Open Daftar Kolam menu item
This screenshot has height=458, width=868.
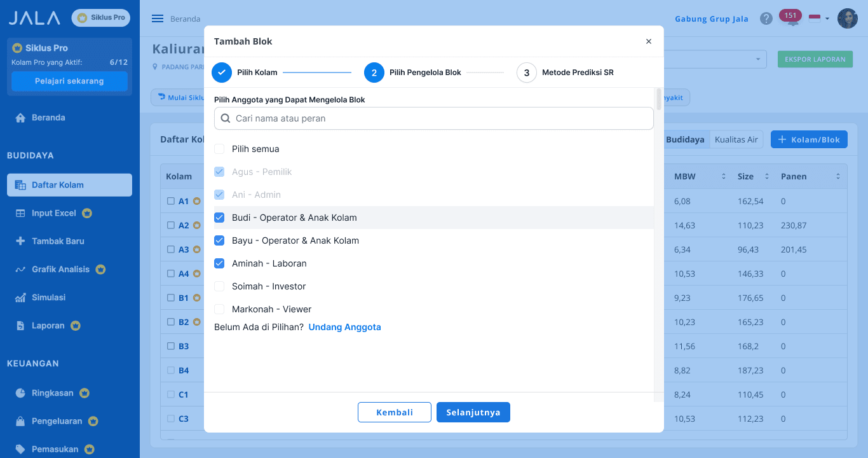point(70,185)
